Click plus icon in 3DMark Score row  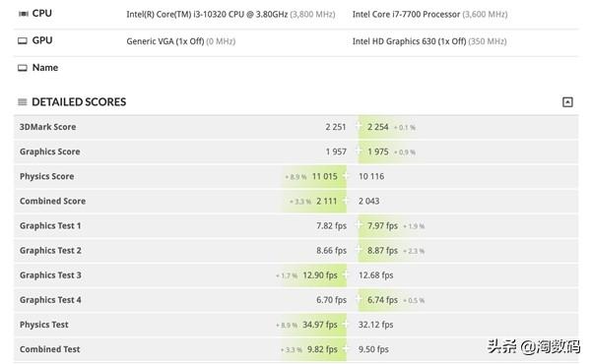[359, 127]
